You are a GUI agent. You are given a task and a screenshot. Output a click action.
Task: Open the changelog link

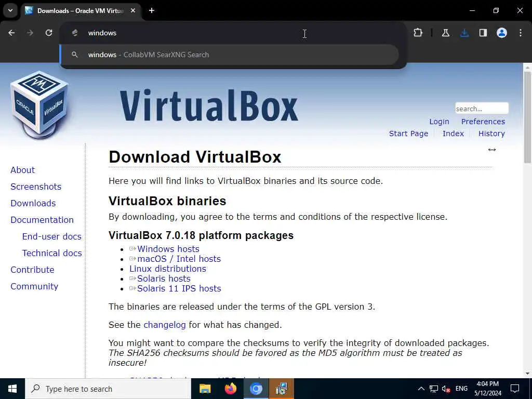click(x=165, y=325)
